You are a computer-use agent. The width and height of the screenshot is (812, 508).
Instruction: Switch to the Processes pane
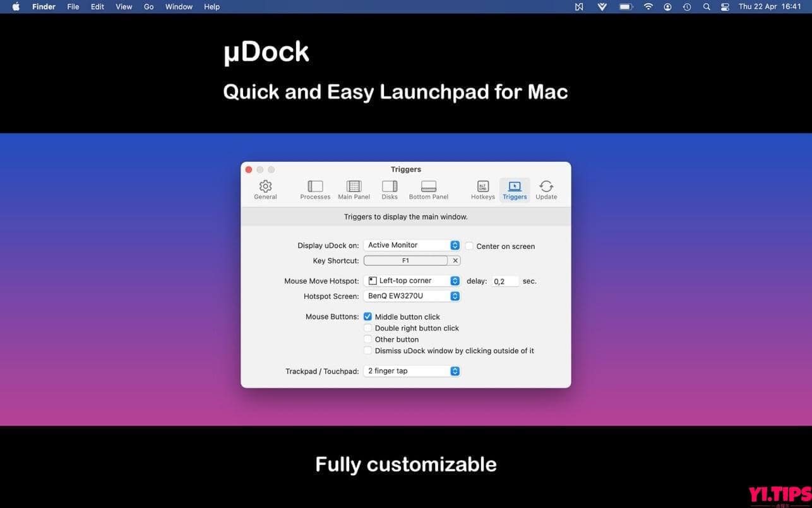(314, 188)
